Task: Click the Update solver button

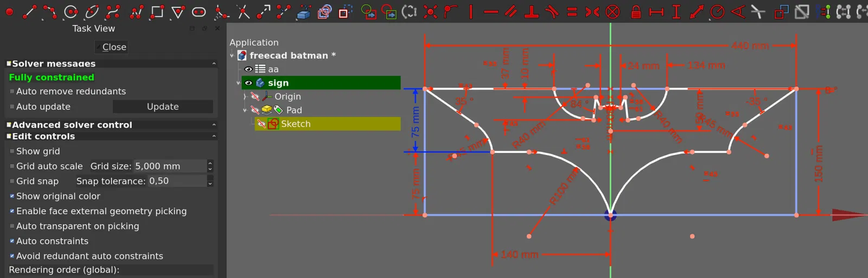Action: 163,107
